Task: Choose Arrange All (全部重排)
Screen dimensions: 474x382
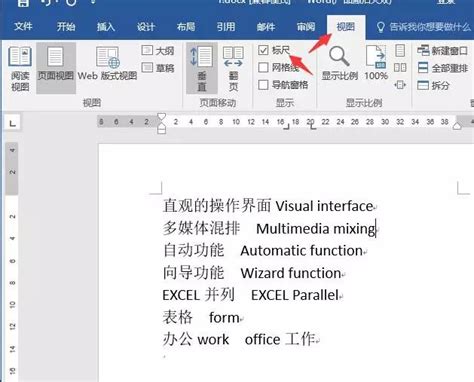Action: (443, 68)
